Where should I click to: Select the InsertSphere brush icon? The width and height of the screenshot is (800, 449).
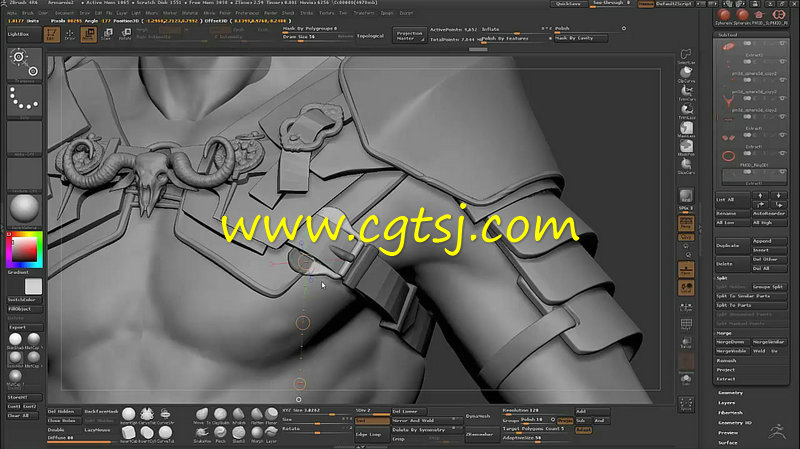pyautogui.click(x=129, y=415)
